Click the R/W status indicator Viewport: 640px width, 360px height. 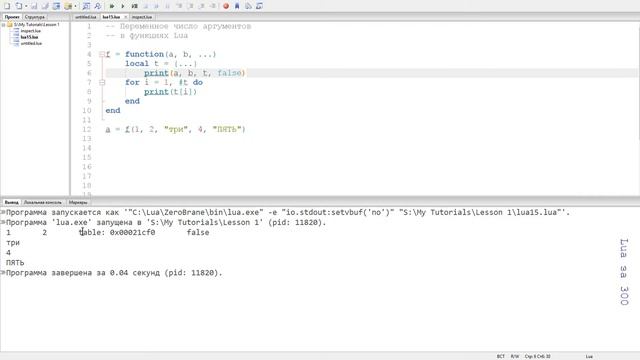515,356
